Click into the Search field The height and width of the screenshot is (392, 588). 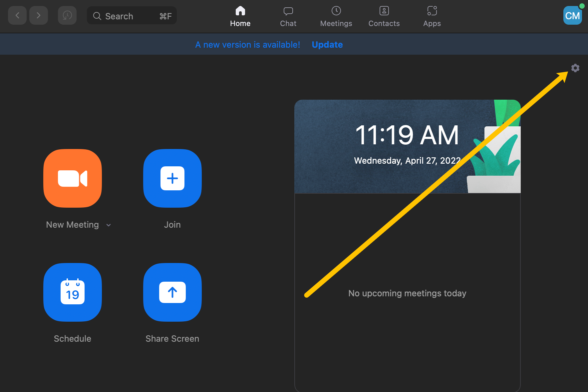coord(132,16)
